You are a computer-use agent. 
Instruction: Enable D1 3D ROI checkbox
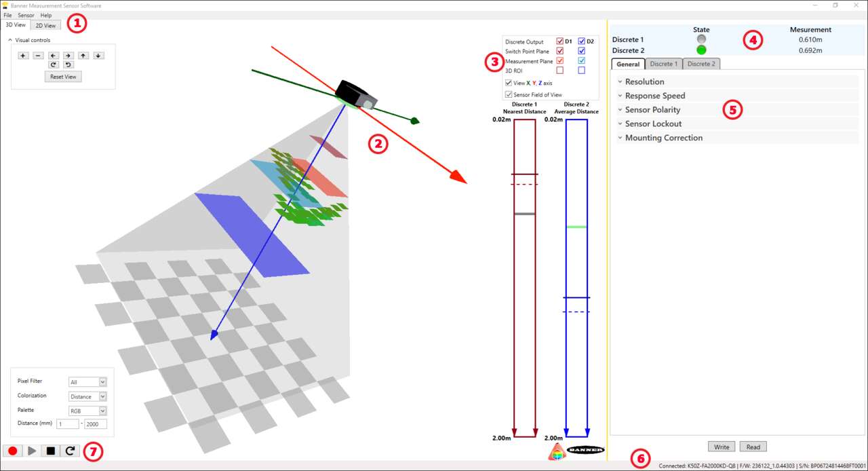559,70
